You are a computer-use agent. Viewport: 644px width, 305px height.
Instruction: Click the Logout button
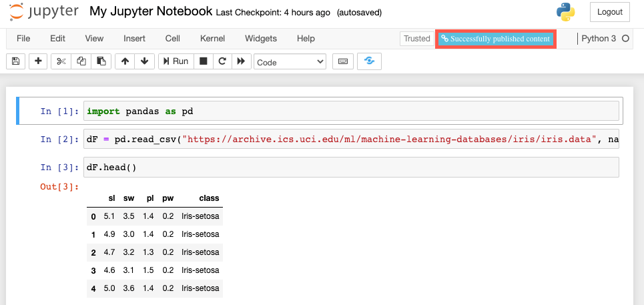[609, 12]
